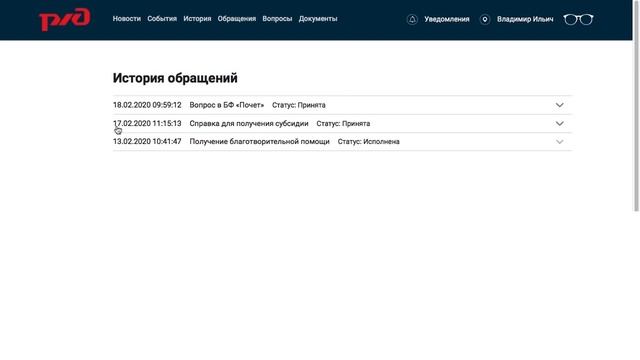Select the Документы menu item
Viewport: 640px width, 360px height.
point(318,19)
